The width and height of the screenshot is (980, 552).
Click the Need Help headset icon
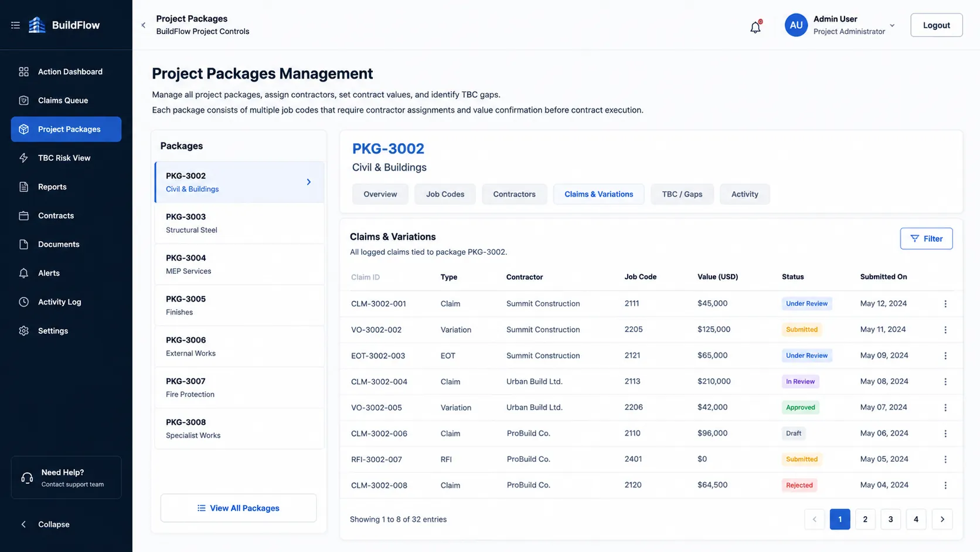(x=27, y=478)
